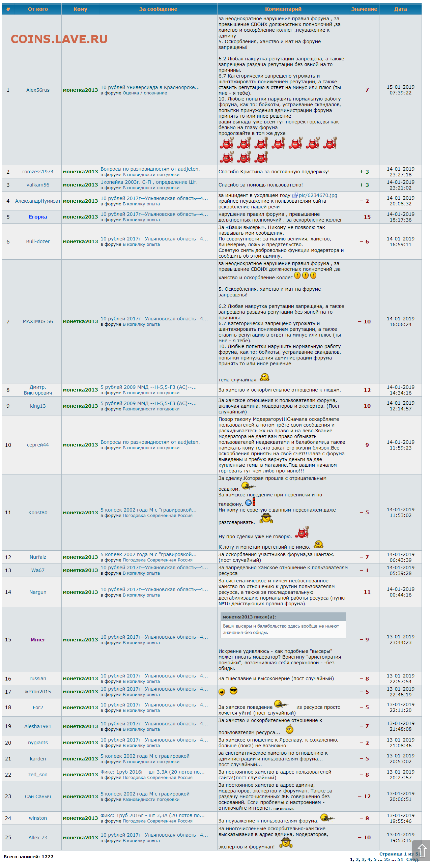Click the sniper smiley after 'осадком' in Konst80's comment
Viewport: 430px width, 868px height.
249,486
